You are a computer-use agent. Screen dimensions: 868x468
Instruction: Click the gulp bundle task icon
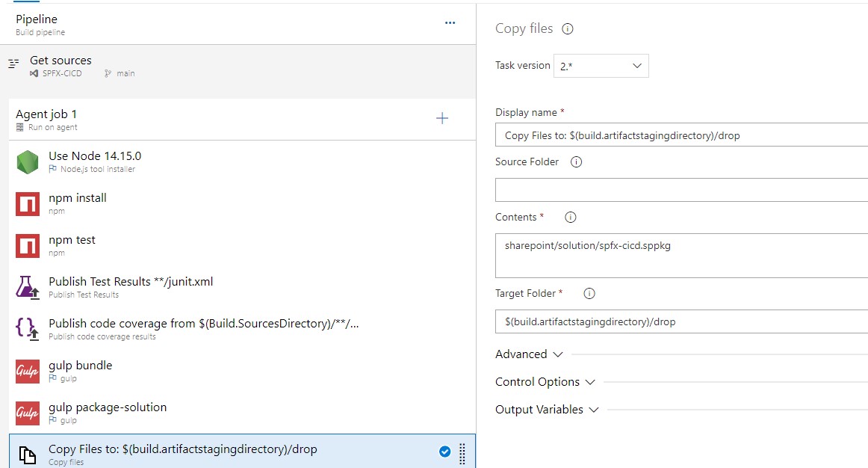(x=28, y=372)
